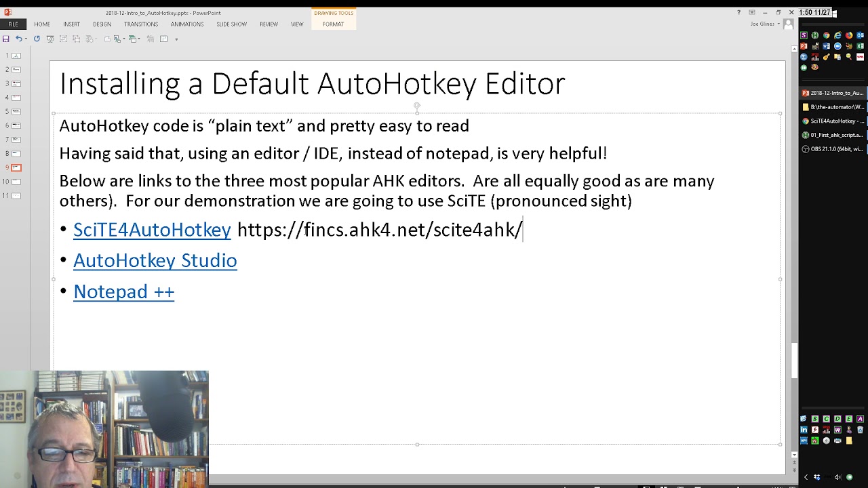This screenshot has width=868, height=488.
Task: Launch PowerPoint from quick launch icons
Action: tap(804, 46)
